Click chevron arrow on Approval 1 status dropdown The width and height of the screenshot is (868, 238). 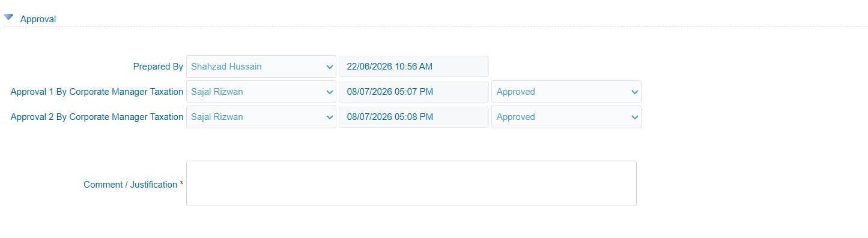pos(634,92)
